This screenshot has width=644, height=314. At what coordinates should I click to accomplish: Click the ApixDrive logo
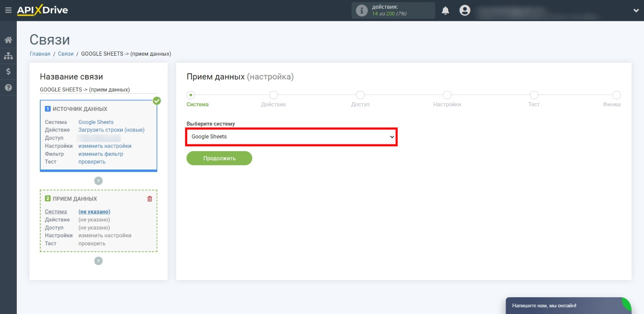coord(42,10)
